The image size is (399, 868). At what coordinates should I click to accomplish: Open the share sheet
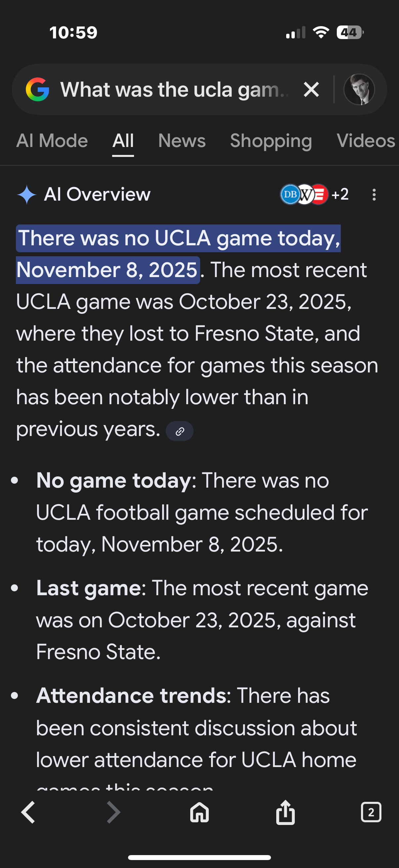[x=286, y=812]
